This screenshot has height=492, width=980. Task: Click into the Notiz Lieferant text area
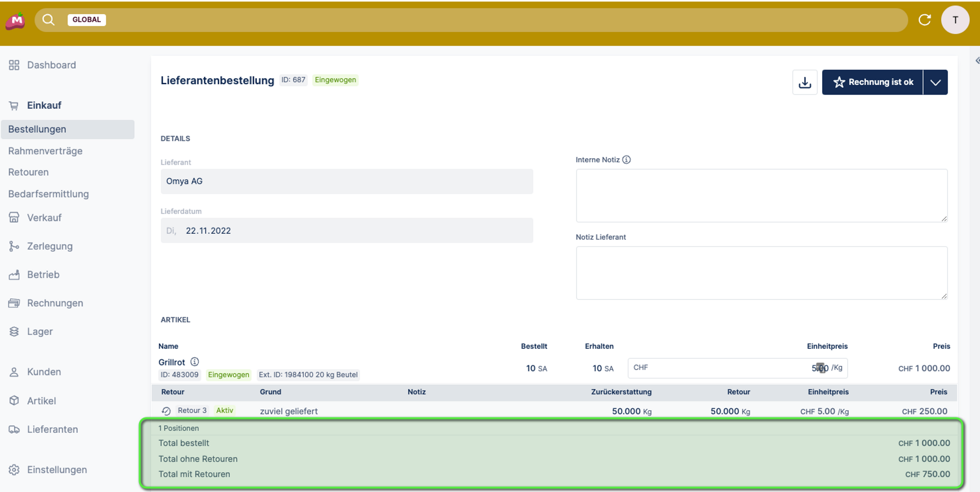761,272
